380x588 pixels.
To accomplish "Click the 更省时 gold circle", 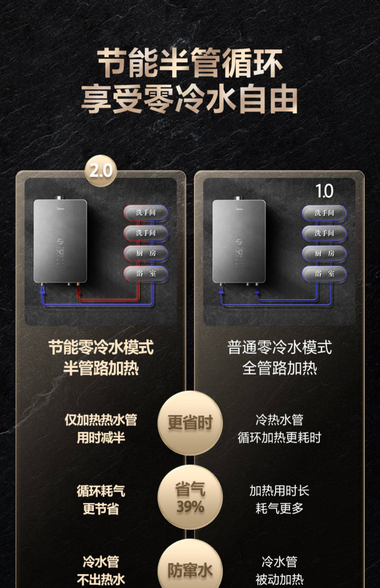I will point(190,423).
